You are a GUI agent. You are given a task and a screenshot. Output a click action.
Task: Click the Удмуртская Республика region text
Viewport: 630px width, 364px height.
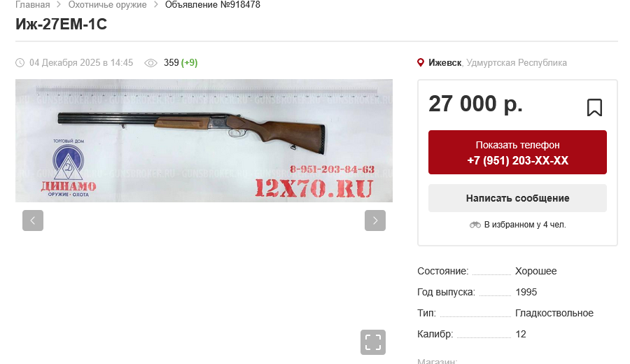[517, 63]
